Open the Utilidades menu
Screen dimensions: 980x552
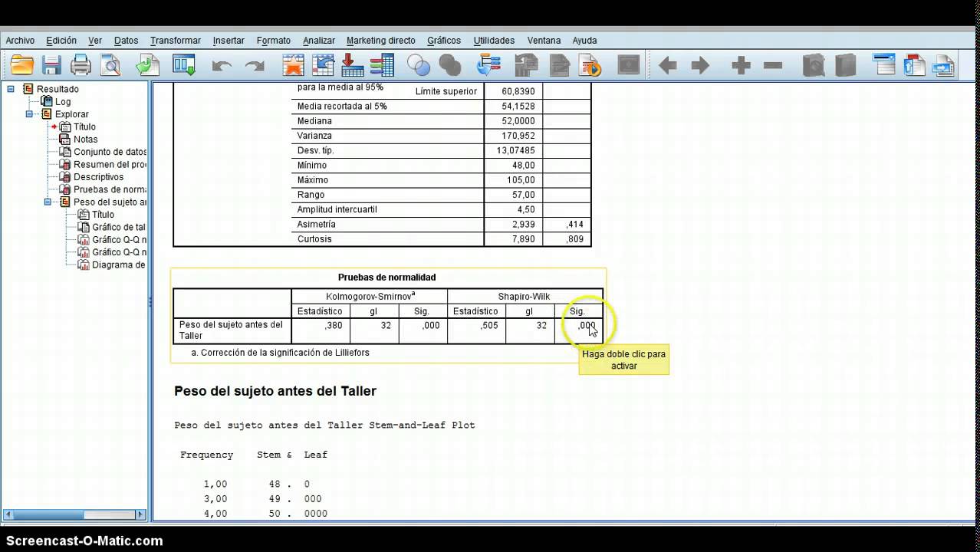pos(494,41)
